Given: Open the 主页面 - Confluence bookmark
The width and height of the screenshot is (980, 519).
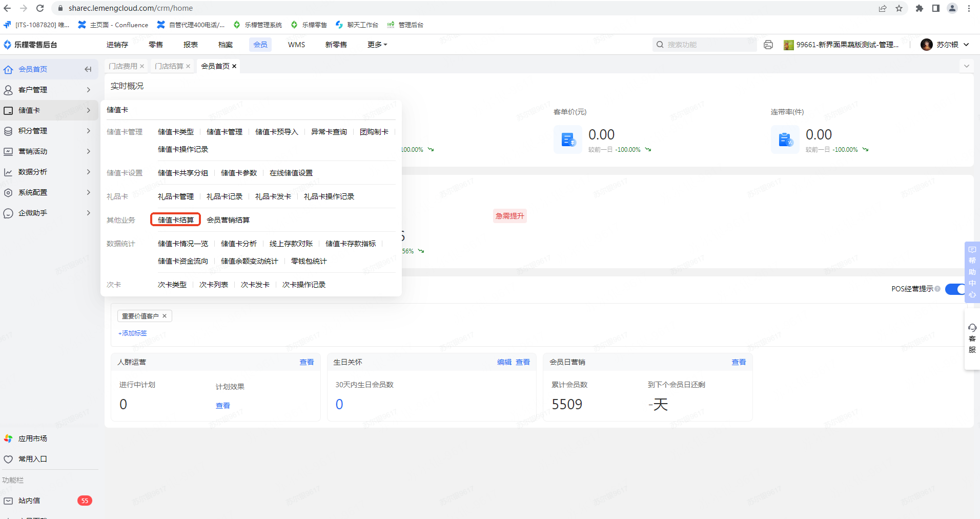Looking at the screenshot, I should click(113, 25).
